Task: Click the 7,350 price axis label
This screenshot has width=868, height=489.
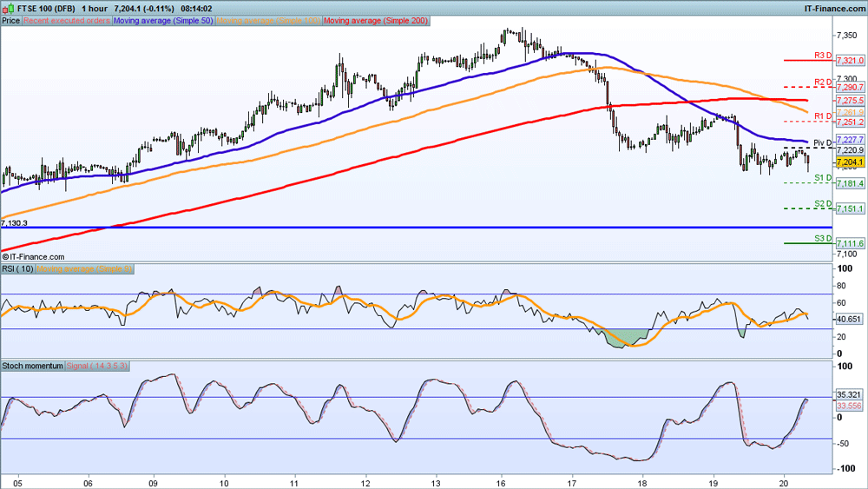Action: (847, 36)
